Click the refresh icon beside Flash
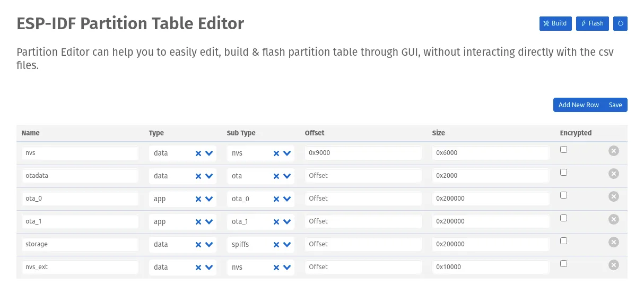Viewport: 644px width, 301px height. [x=620, y=23]
